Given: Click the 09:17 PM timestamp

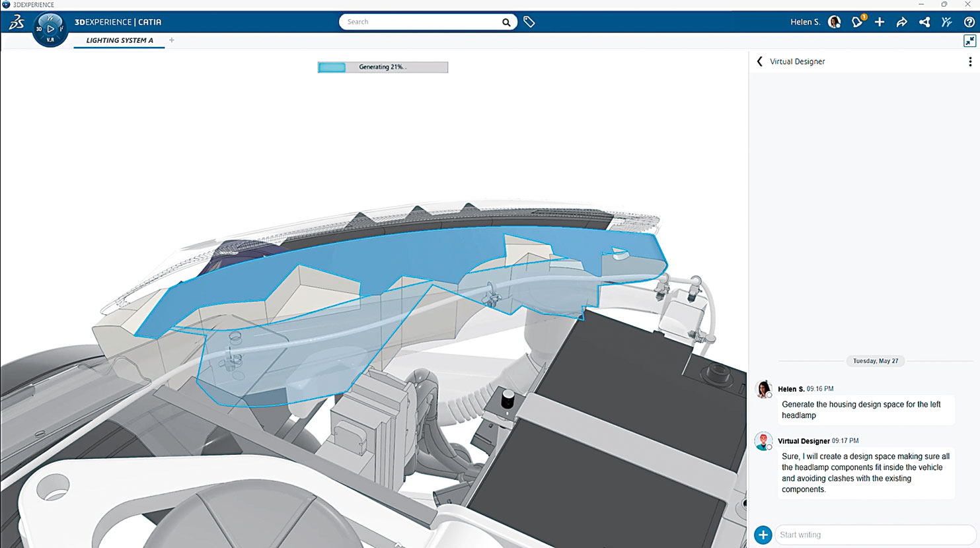Looking at the screenshot, I should coord(845,440).
